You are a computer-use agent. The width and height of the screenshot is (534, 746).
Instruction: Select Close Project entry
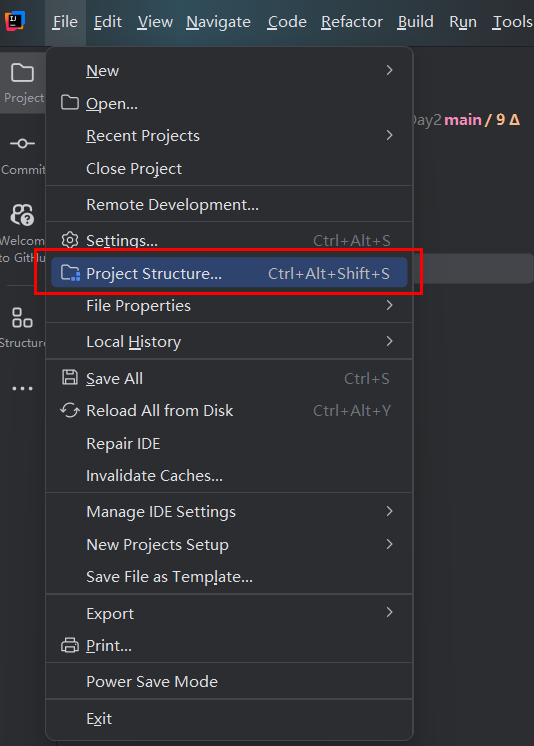pyautogui.click(x=227, y=168)
